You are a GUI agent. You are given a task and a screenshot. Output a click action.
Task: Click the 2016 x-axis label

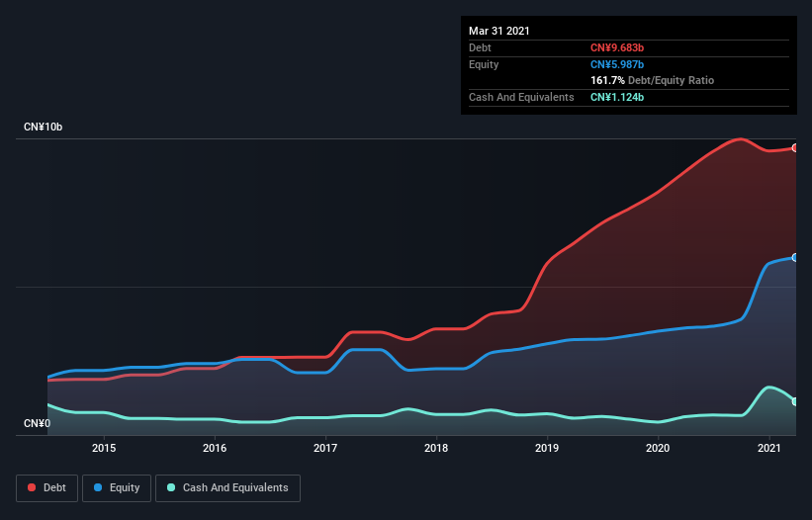(x=215, y=448)
